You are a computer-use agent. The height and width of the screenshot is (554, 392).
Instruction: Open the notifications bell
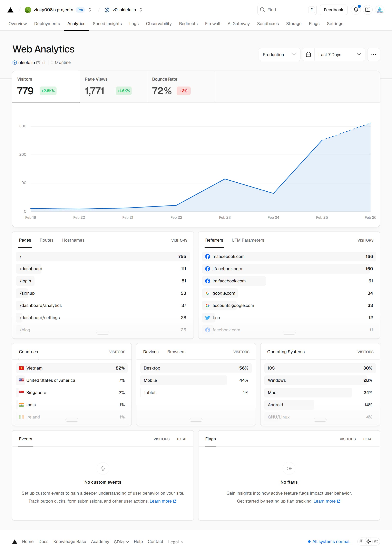[355, 10]
